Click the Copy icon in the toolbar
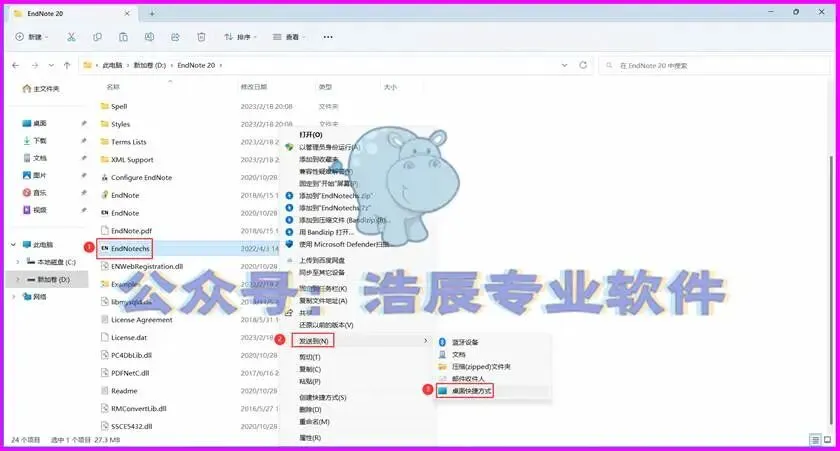Image resolution: width=840 pixels, height=451 pixels. 97,37
